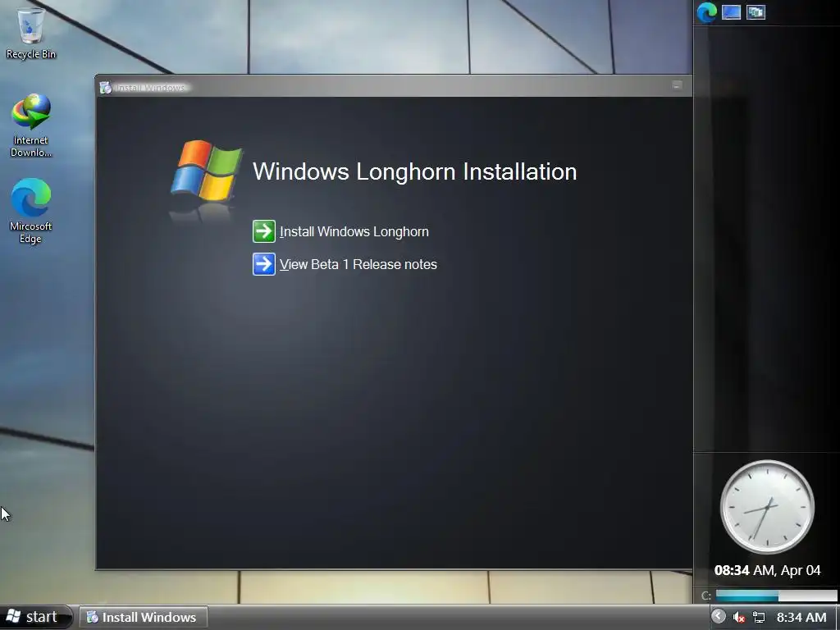The height and width of the screenshot is (630, 840).
Task: Click the C: drive label in the sidebar
Action: (706, 596)
